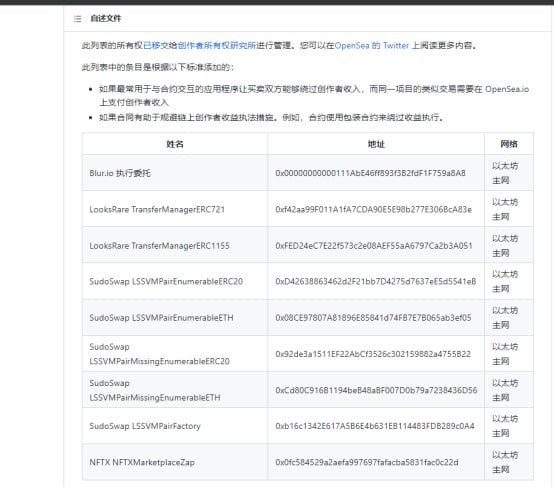This screenshot has width=554, height=487.
Task: Select the LSSVMPairMissingEnumerableETH address cell
Action: [x=376, y=390]
